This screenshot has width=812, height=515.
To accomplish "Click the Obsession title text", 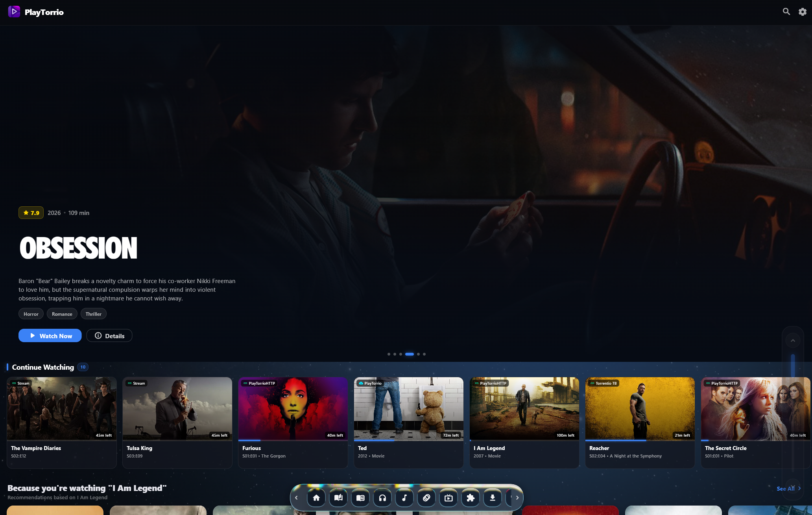I will point(78,248).
